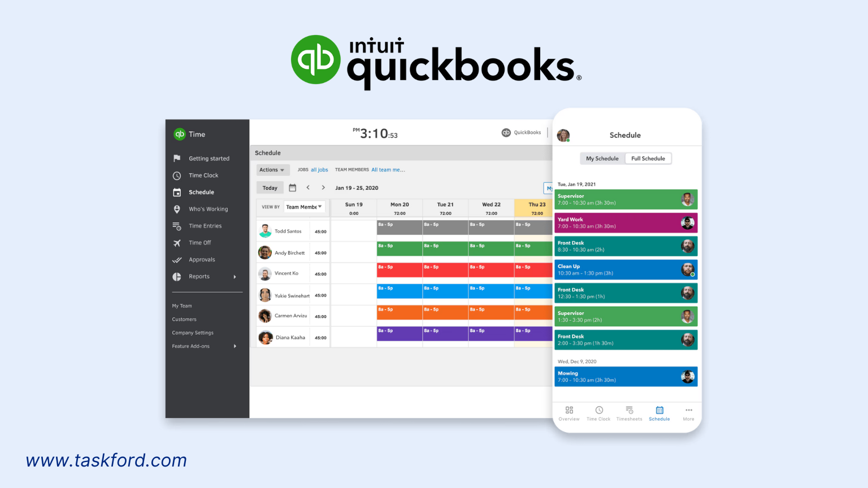Click the QuickBooks text in top bar

click(527, 133)
